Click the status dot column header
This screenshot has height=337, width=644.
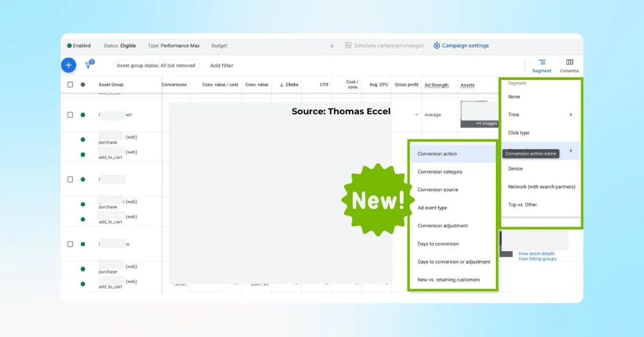pos(83,84)
